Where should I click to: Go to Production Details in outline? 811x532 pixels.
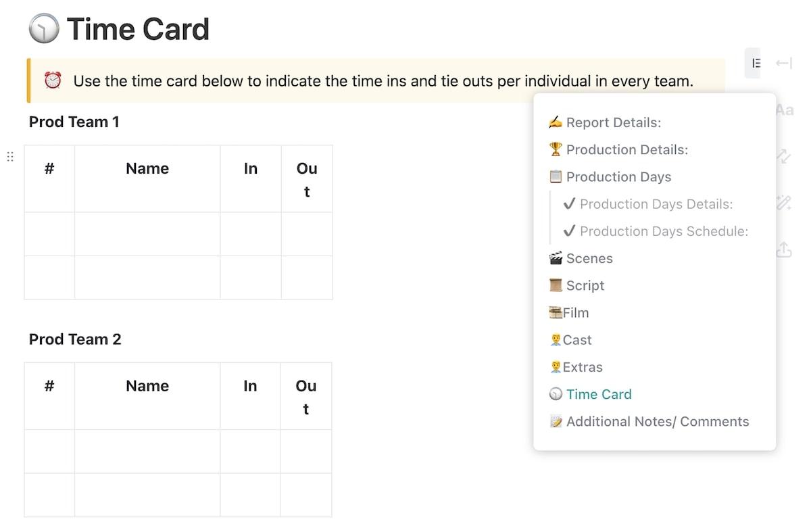(626, 149)
